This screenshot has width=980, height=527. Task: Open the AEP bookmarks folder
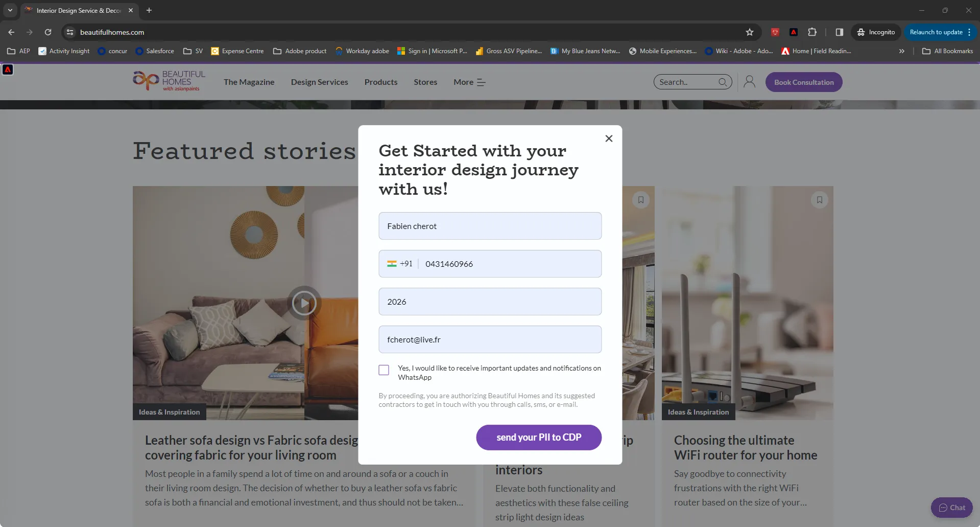(19, 51)
